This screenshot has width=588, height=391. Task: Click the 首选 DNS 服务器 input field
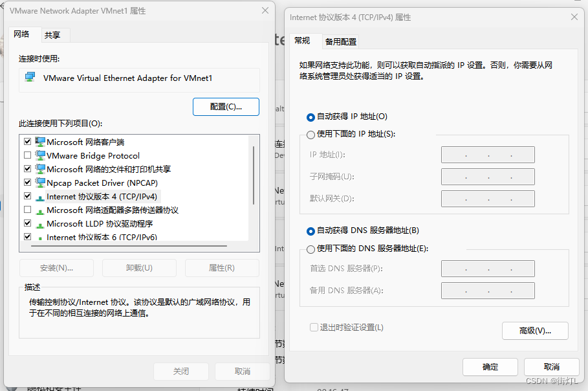pyautogui.click(x=488, y=269)
